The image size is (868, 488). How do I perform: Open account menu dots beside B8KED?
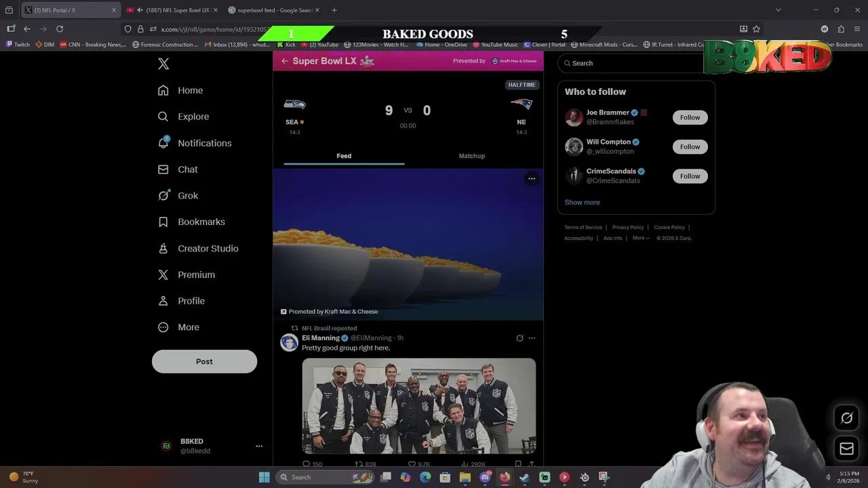click(258, 446)
